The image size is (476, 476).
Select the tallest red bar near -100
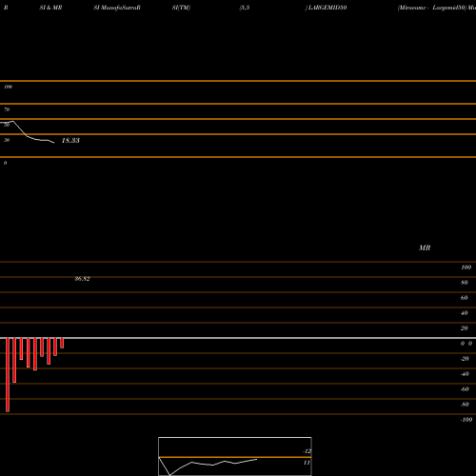(8, 375)
